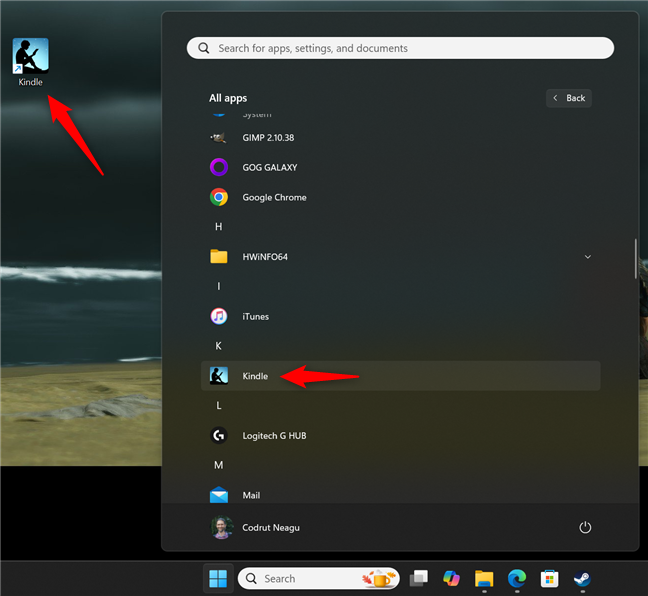Click autumn mug search highlight icon
Image resolution: width=648 pixels, height=596 pixels.
[x=379, y=579]
